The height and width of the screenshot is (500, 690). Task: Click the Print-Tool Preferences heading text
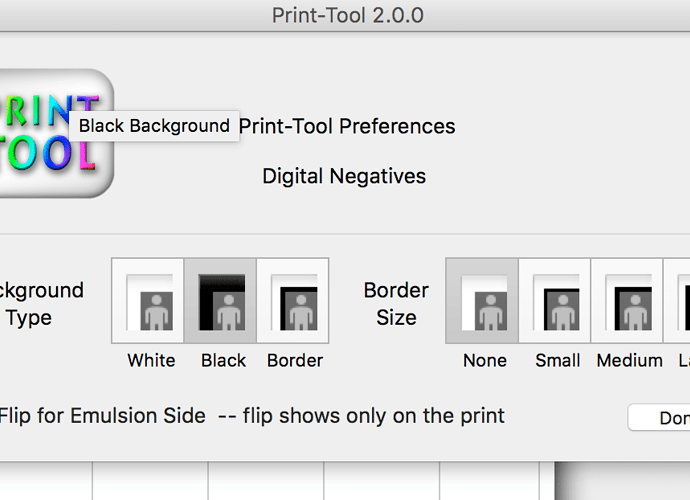(x=347, y=126)
